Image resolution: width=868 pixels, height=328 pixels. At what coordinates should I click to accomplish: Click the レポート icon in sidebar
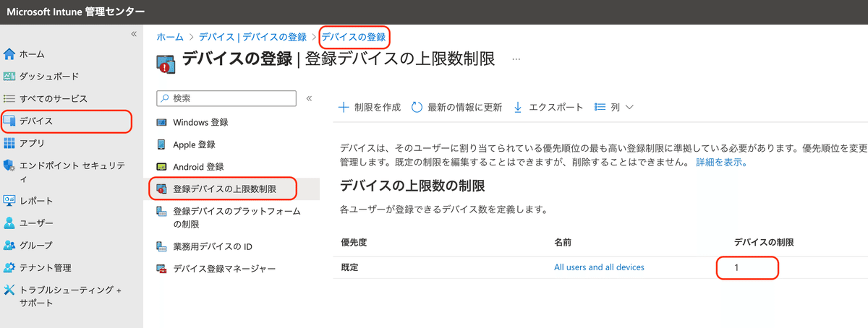[x=9, y=200]
